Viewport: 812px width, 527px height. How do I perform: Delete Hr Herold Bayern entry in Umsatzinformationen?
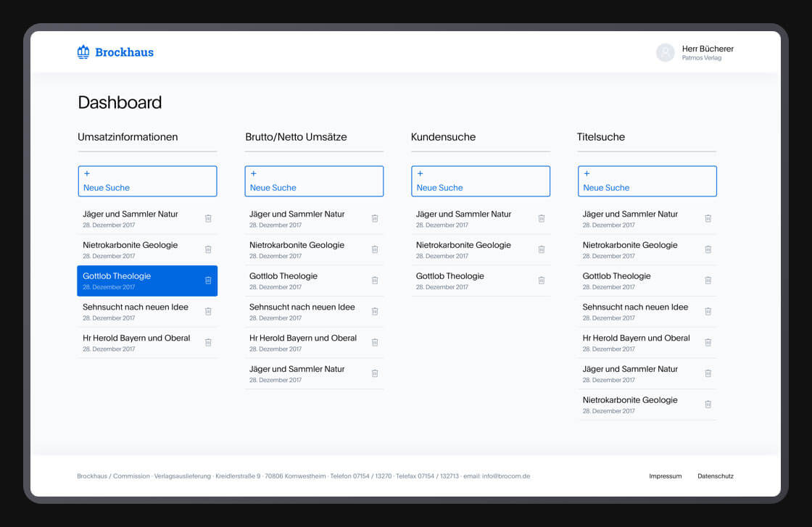point(208,342)
